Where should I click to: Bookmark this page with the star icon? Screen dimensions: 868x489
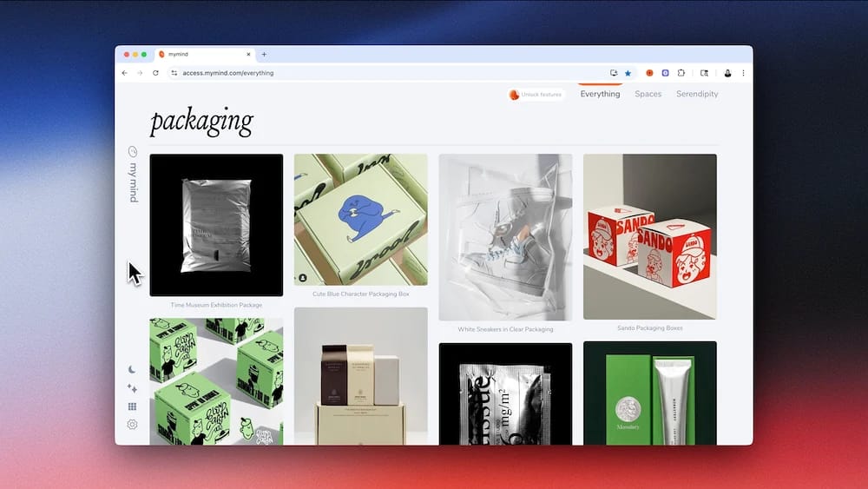point(628,73)
